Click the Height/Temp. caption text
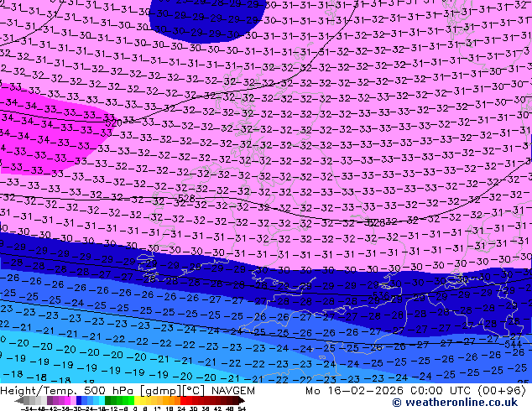Viewport: 532px width, 411px height. tap(39, 391)
